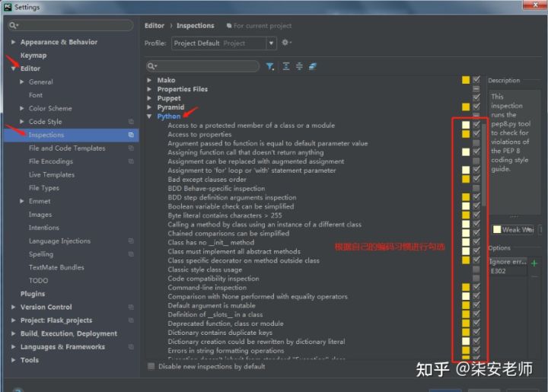548x392 pixels.
Task: Click severity swatch for 'Access to properties'
Action: coord(466,134)
